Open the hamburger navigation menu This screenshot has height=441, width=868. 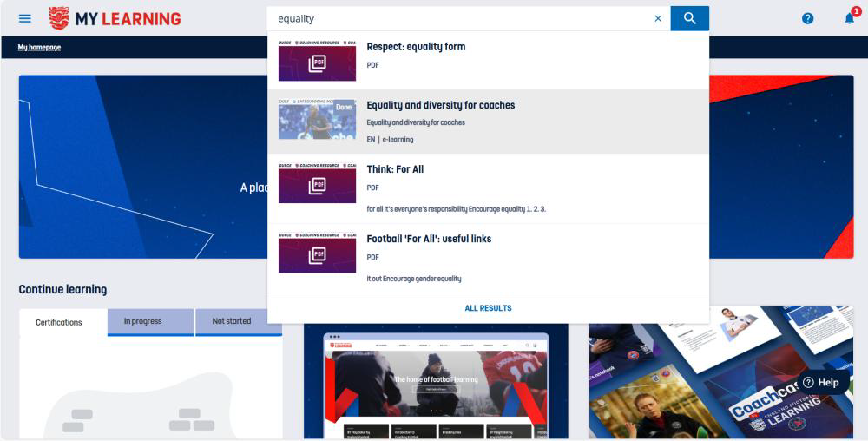[25, 18]
